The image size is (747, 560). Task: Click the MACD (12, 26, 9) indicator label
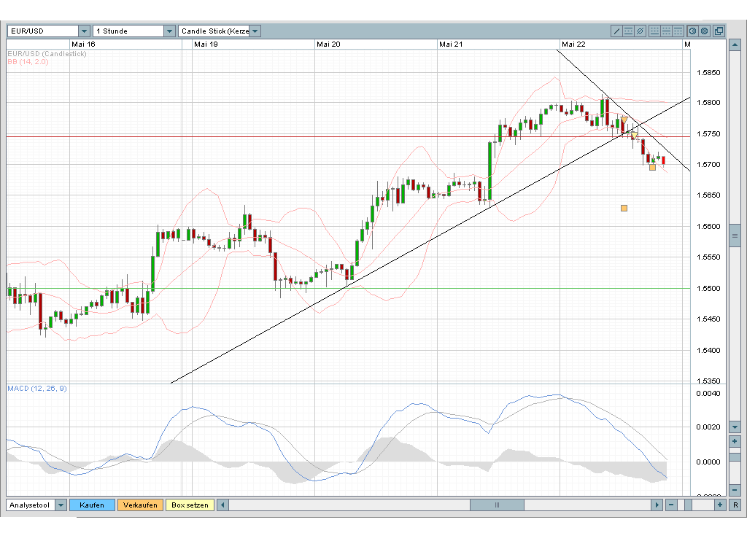click(37, 389)
